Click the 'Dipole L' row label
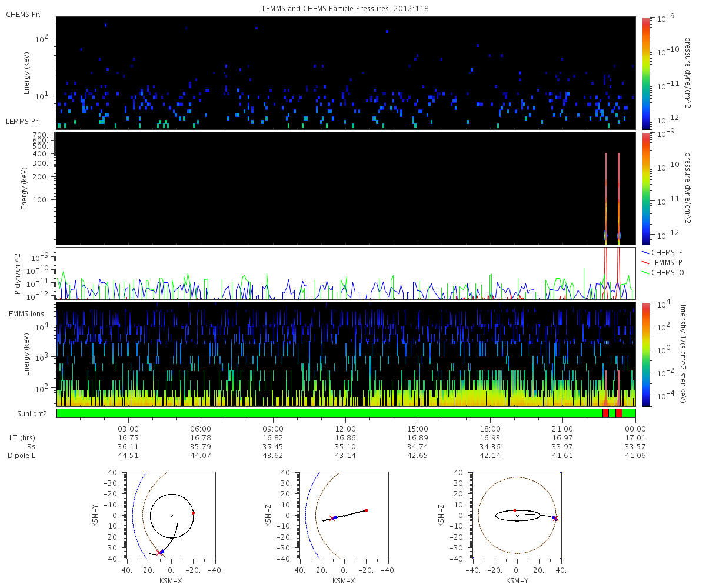 tap(22, 456)
